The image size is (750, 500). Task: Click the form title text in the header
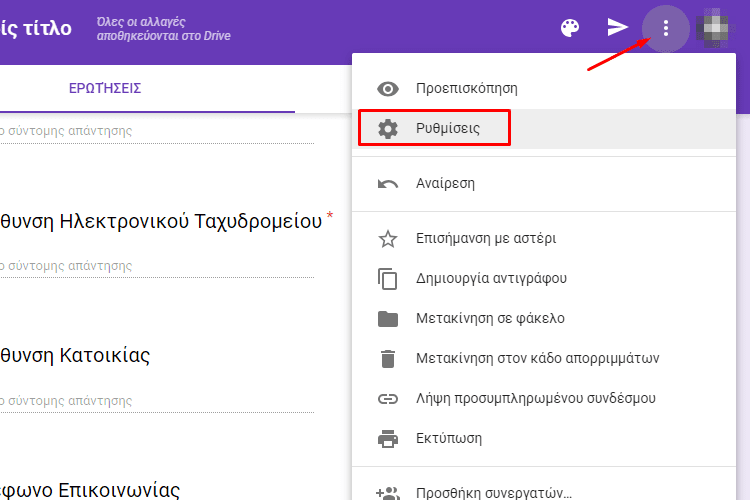point(36,29)
